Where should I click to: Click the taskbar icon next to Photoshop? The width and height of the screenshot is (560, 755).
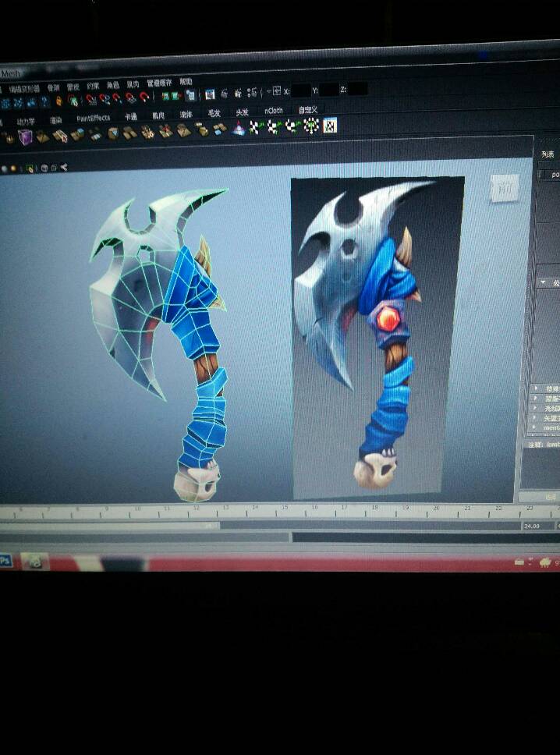(x=34, y=561)
